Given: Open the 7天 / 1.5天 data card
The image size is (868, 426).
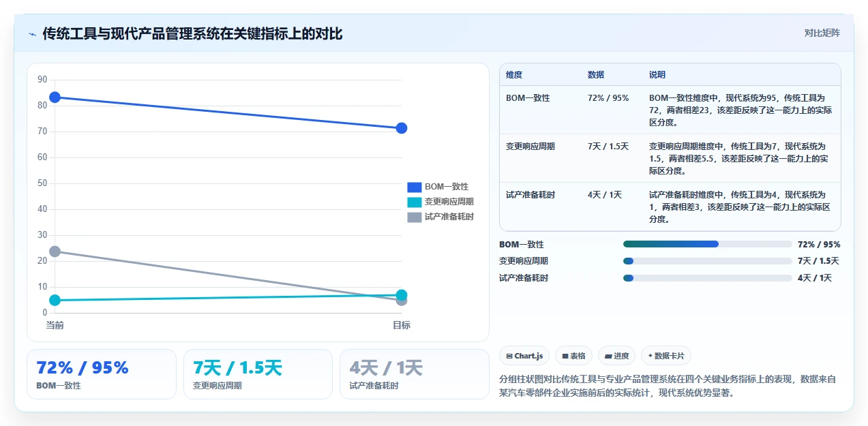Looking at the screenshot, I should coord(258,374).
